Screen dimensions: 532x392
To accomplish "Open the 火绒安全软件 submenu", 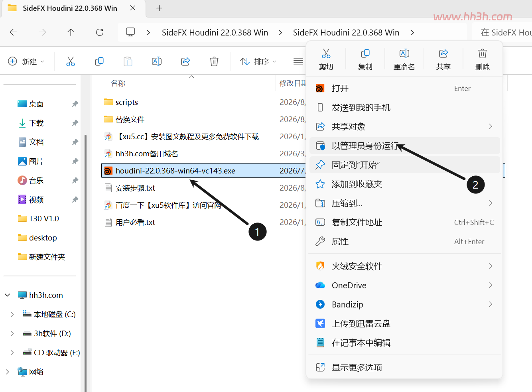I will point(404,266).
